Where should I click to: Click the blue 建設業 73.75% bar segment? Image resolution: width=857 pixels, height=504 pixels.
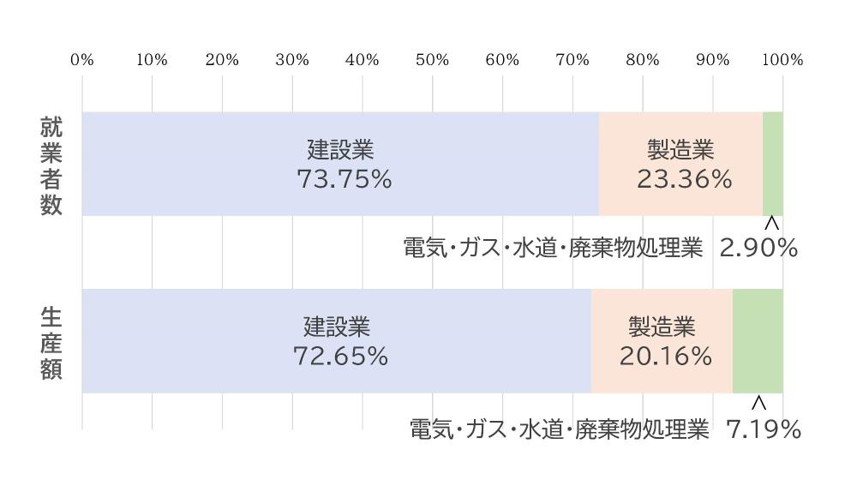click(x=340, y=164)
